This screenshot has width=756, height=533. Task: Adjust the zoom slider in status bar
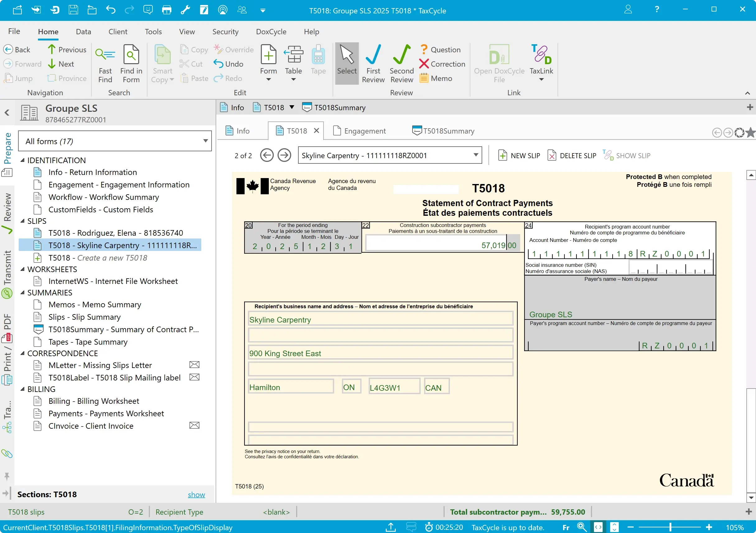point(670,527)
